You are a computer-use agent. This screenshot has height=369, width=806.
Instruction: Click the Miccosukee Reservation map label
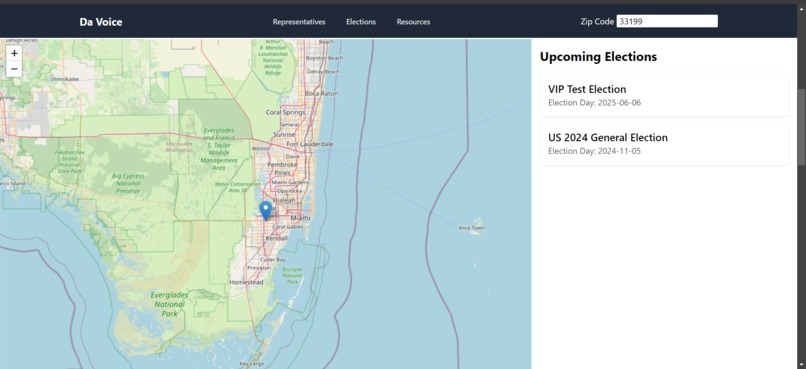tap(180, 146)
